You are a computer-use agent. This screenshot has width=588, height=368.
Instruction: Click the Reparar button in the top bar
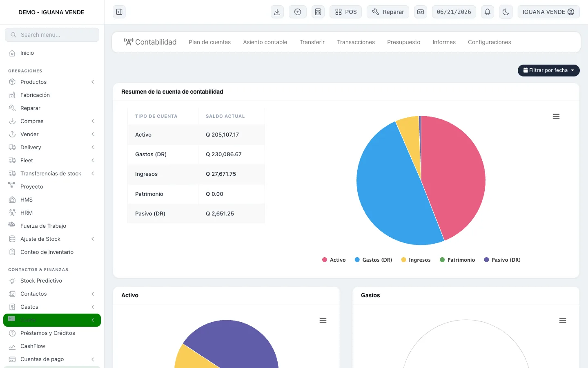(388, 12)
